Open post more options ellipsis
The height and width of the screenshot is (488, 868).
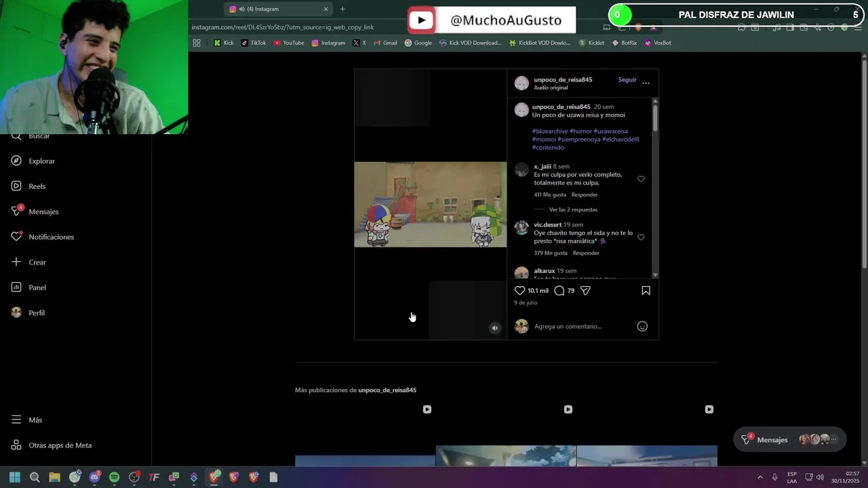646,83
